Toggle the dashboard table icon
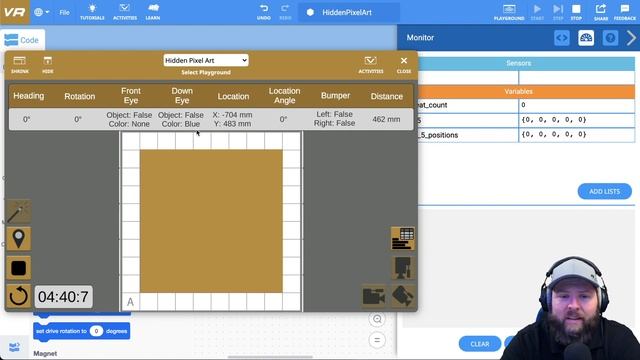Viewport: 640px width, 360px height. tap(403, 238)
